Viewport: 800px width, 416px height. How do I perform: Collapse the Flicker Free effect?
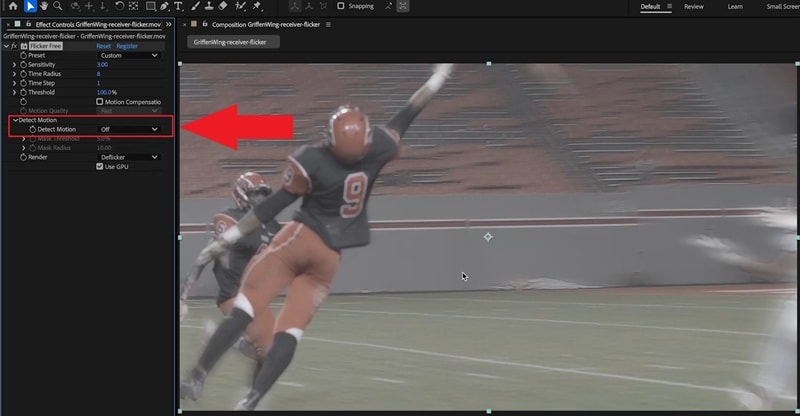coord(6,46)
